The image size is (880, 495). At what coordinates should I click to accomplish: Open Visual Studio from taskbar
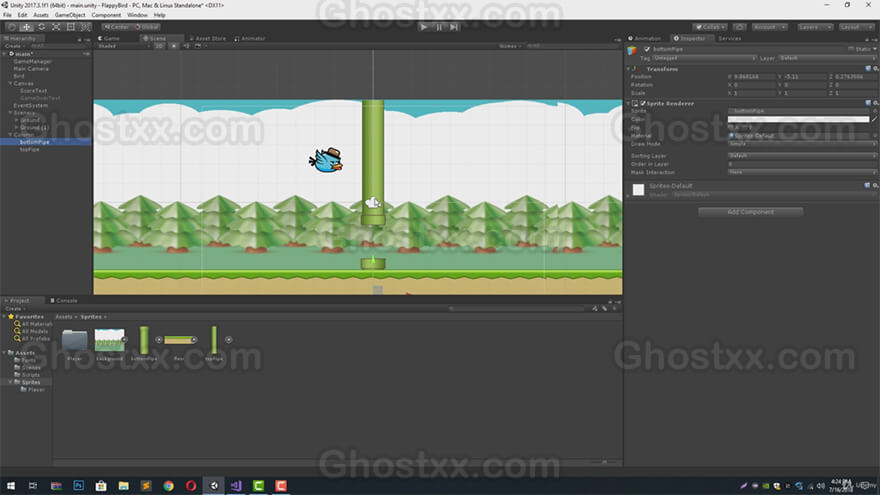coord(236,485)
